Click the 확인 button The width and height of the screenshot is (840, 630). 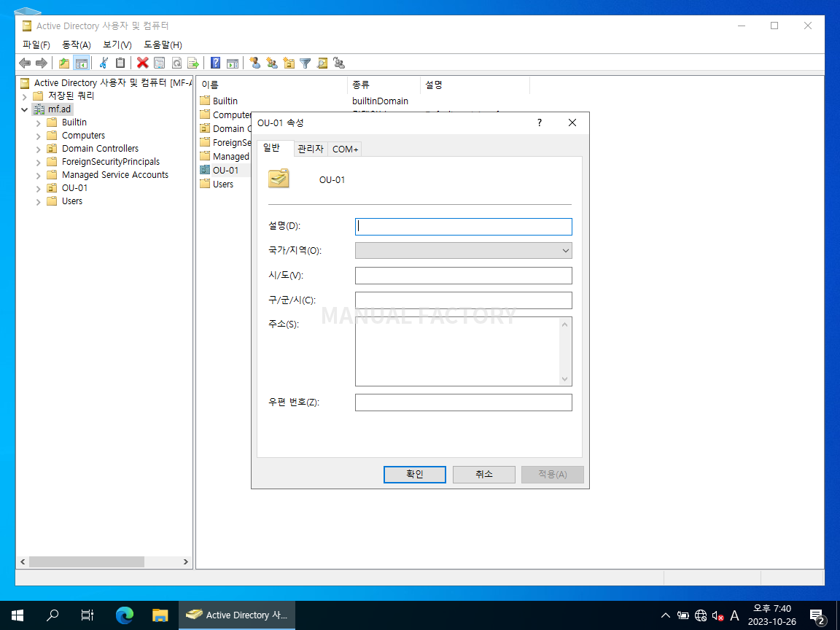coord(415,474)
